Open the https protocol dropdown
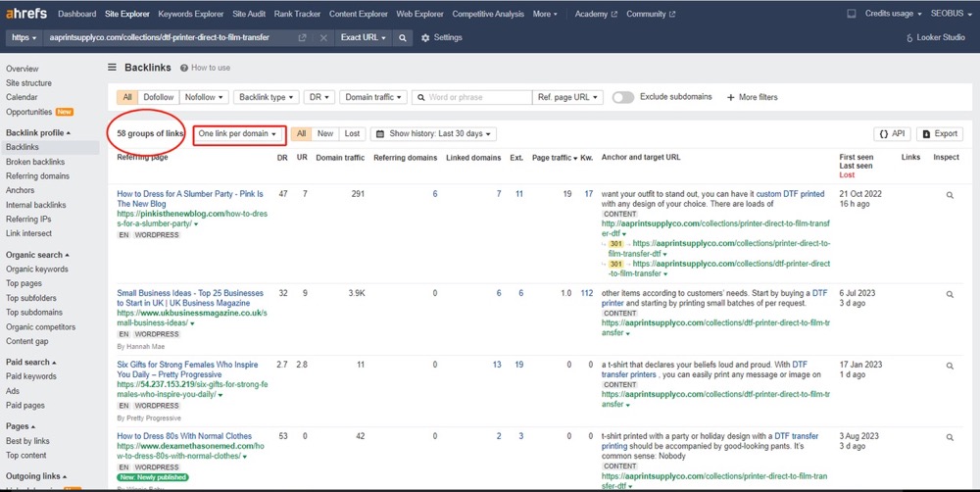 (x=24, y=38)
